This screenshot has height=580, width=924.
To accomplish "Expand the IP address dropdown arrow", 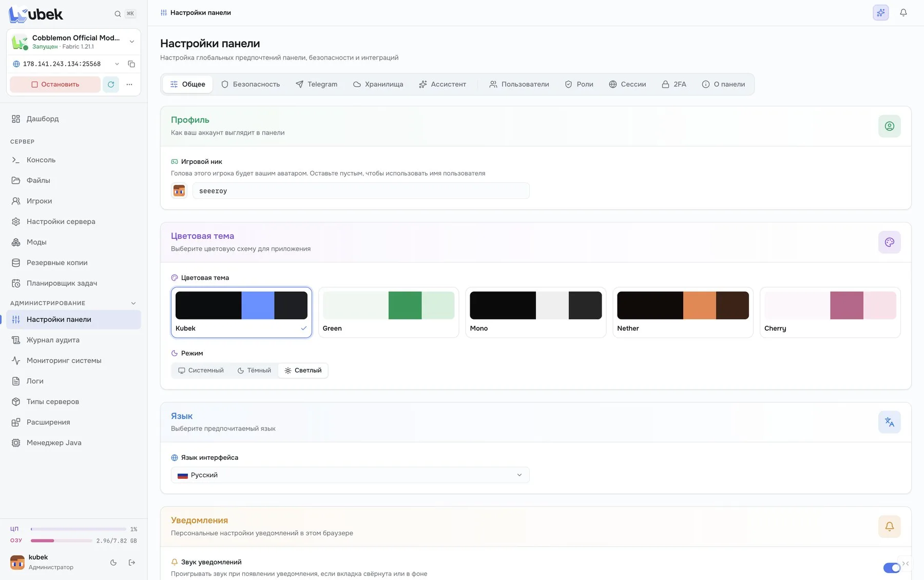I will point(117,64).
